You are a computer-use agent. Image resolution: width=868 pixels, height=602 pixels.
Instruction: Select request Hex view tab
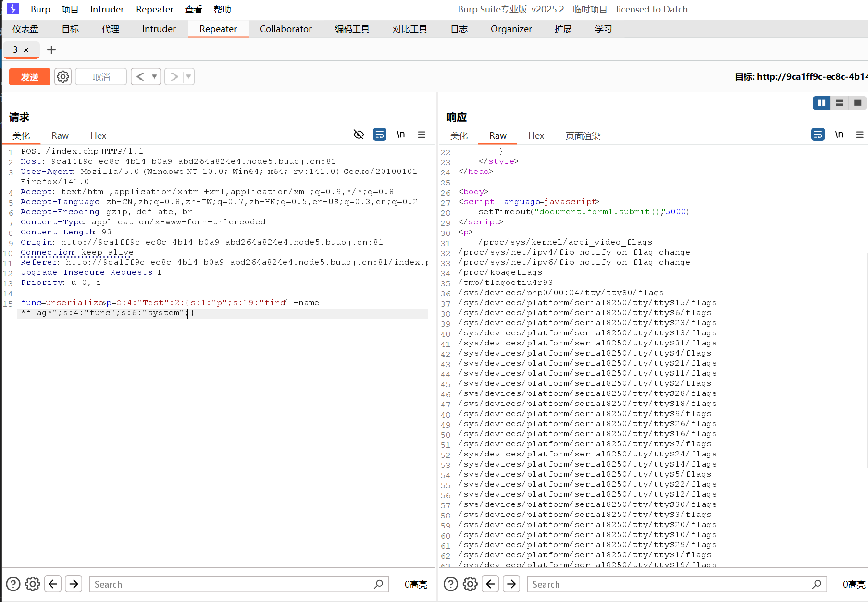point(98,135)
